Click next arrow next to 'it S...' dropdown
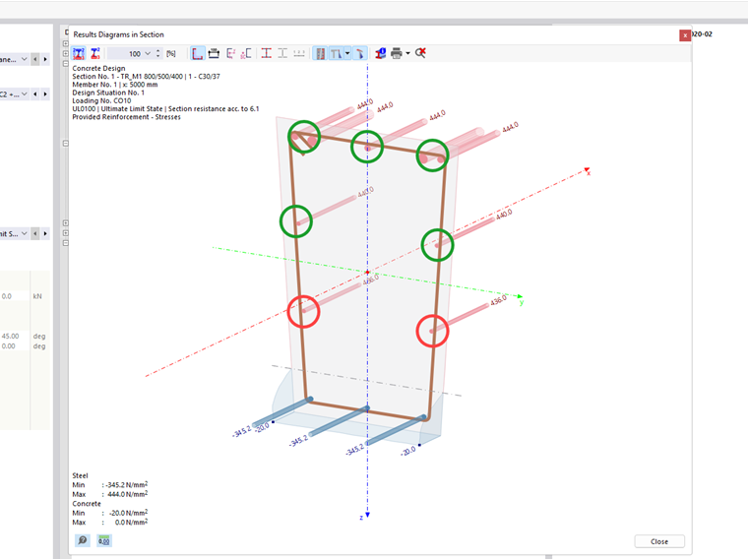Screen dimensions: 748x560 point(45,233)
